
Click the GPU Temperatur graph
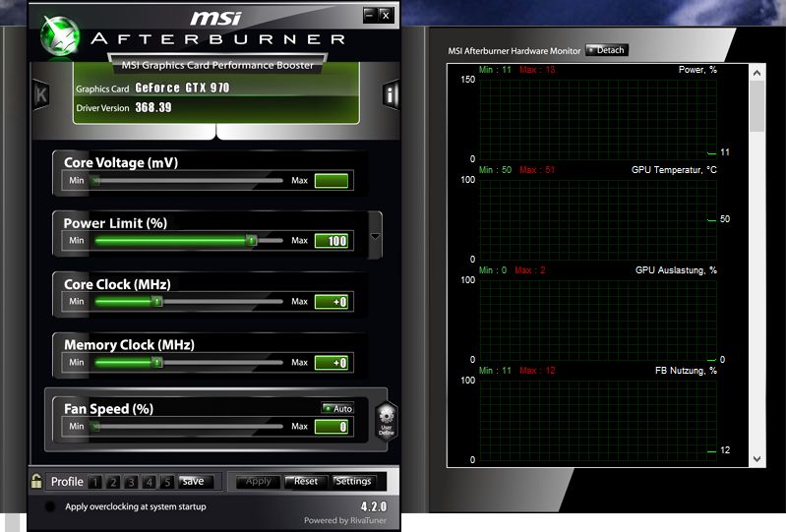click(598, 219)
